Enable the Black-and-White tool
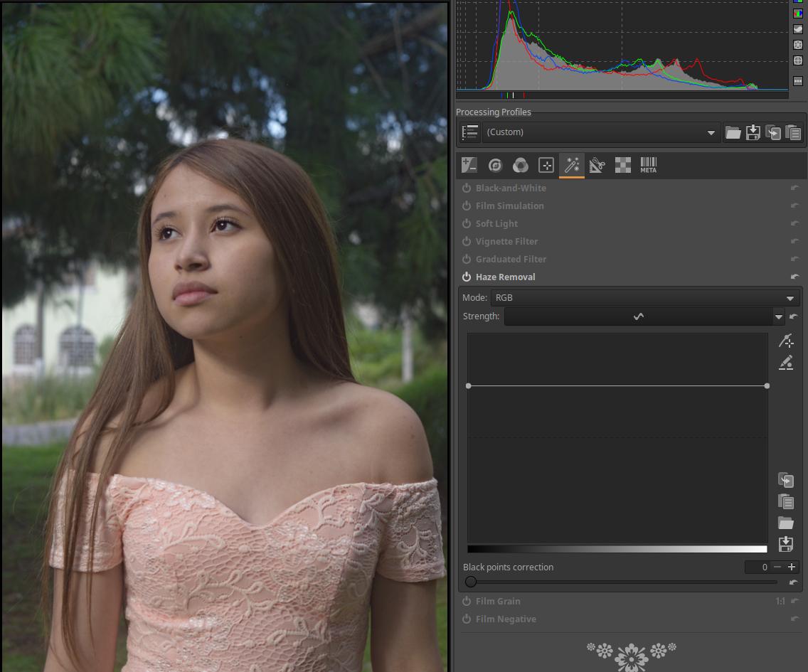808x672 pixels. [467, 188]
